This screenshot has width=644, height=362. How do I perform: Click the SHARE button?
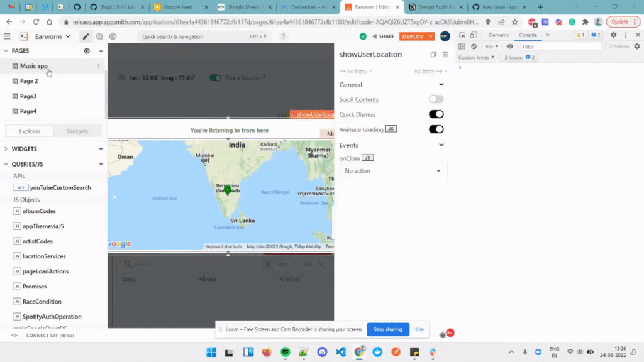384,36
